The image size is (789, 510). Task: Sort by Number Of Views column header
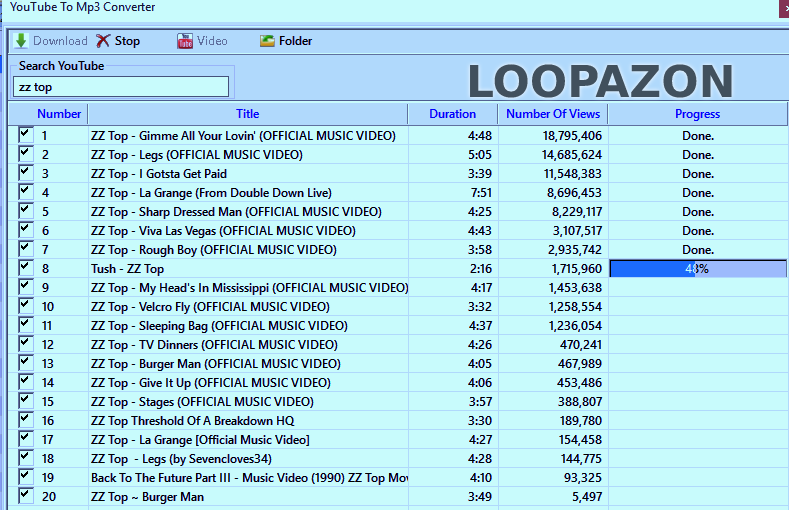pyautogui.click(x=553, y=114)
